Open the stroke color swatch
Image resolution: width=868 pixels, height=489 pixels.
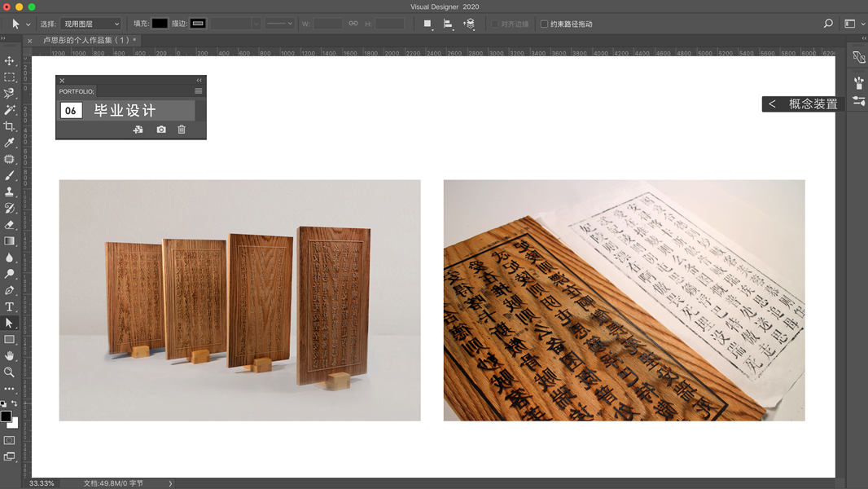coord(198,24)
